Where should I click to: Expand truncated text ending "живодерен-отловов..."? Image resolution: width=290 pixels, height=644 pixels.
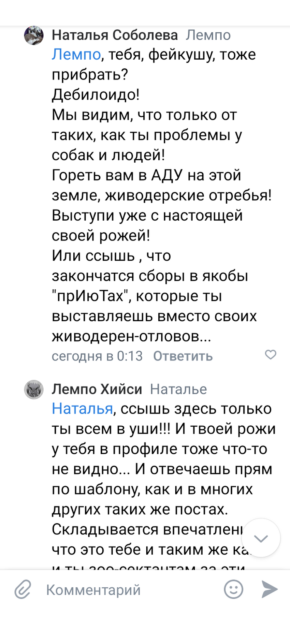132,336
